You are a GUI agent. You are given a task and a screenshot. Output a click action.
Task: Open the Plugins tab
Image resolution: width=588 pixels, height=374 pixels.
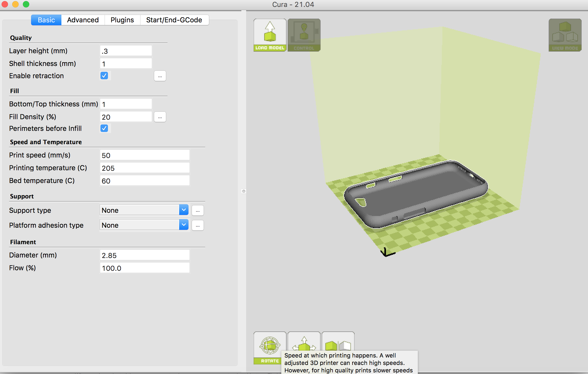pos(122,20)
